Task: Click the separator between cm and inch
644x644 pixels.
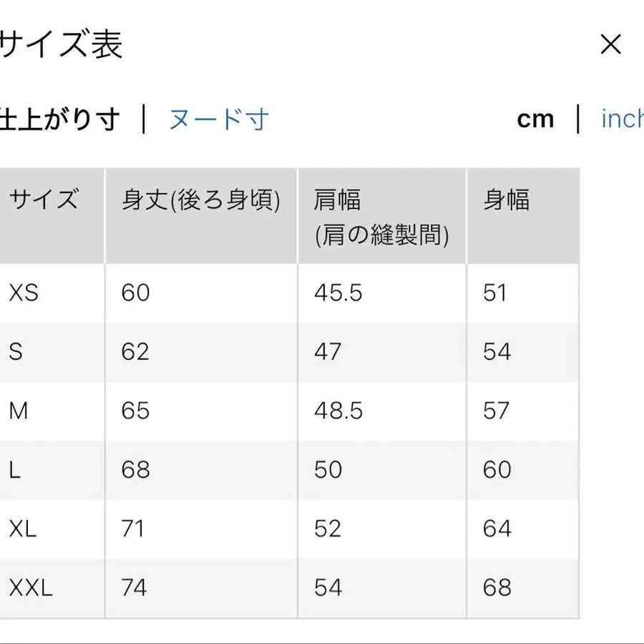Action: 577,119
